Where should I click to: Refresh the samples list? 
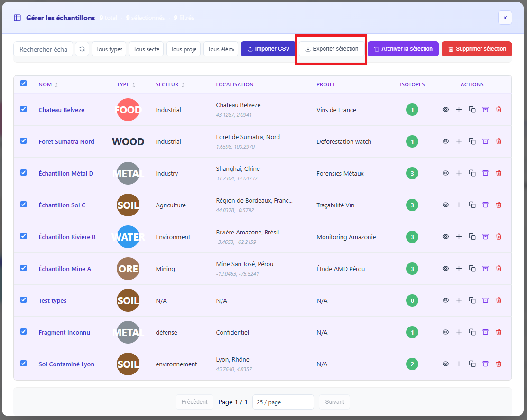point(82,48)
